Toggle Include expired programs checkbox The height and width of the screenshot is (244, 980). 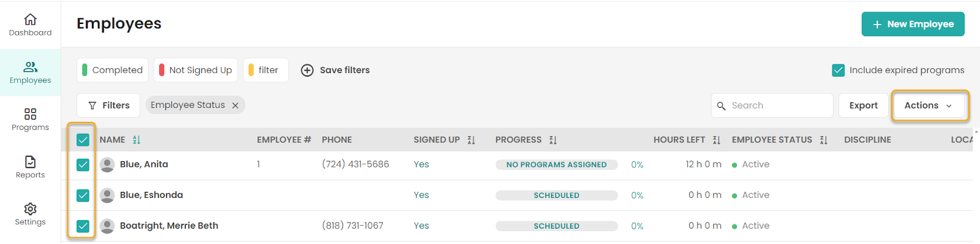[x=839, y=71]
